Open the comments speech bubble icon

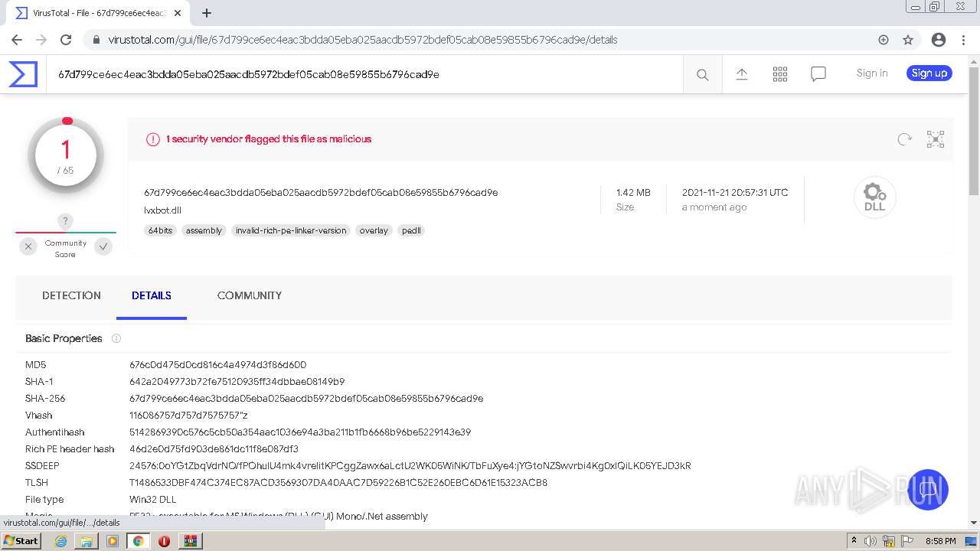818,74
